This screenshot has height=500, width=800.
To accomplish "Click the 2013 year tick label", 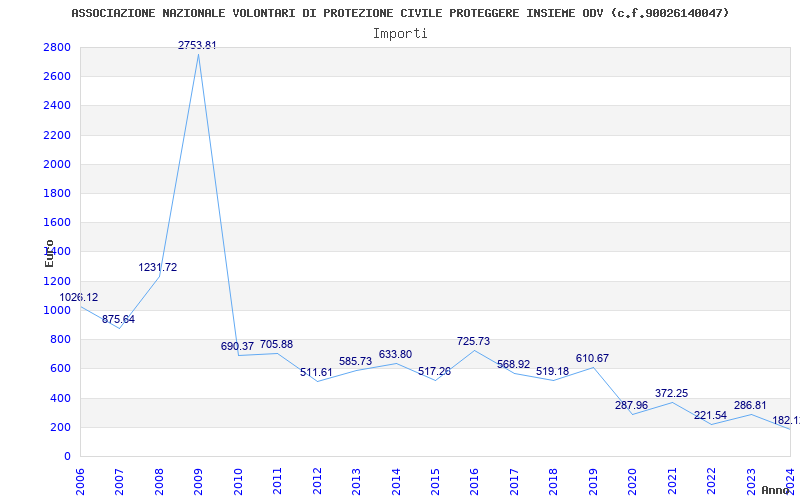I will click(356, 482).
